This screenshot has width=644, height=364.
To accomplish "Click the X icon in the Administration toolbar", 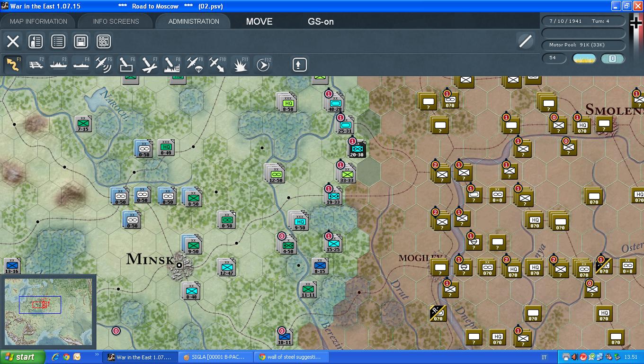I will point(13,41).
